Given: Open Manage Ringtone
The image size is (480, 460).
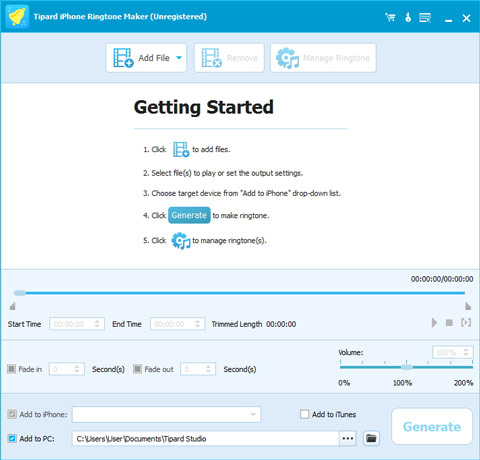Looking at the screenshot, I should coord(323,58).
